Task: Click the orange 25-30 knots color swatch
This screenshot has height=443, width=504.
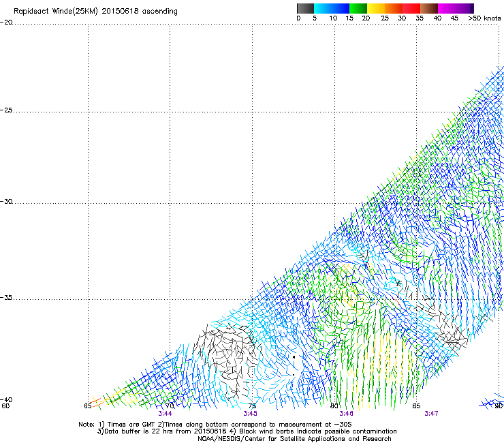Action: point(394,8)
